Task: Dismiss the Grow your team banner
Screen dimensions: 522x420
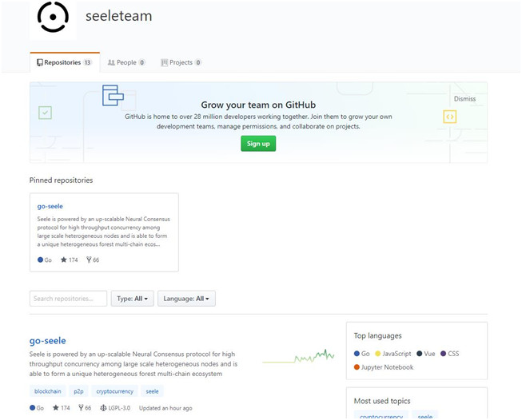Action: click(464, 99)
